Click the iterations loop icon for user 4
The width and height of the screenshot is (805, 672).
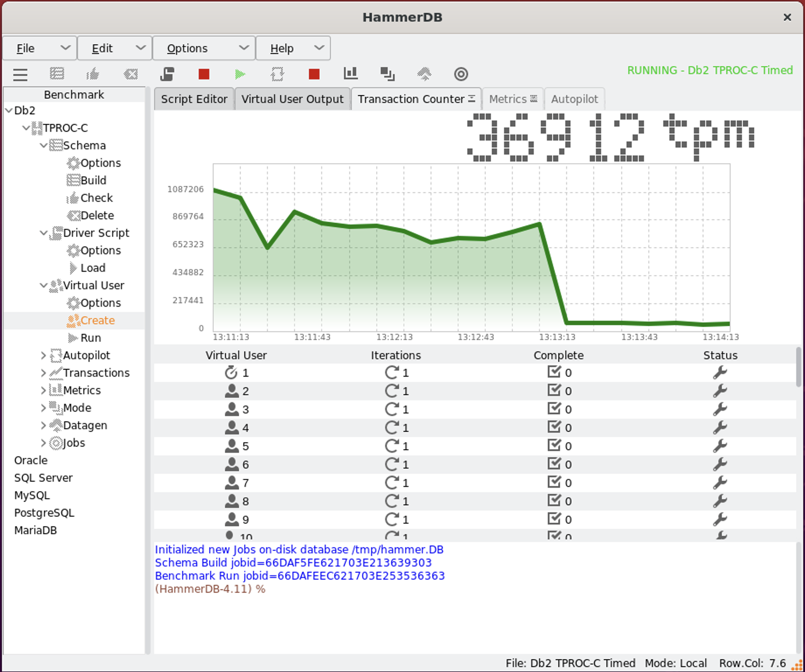point(392,427)
